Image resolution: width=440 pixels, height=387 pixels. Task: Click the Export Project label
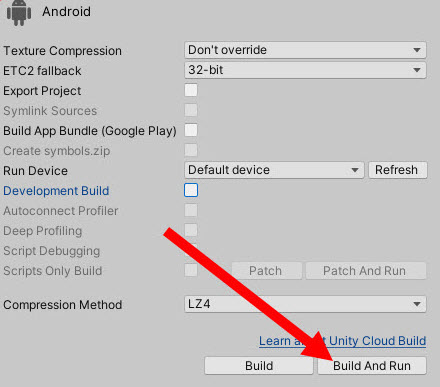point(42,91)
